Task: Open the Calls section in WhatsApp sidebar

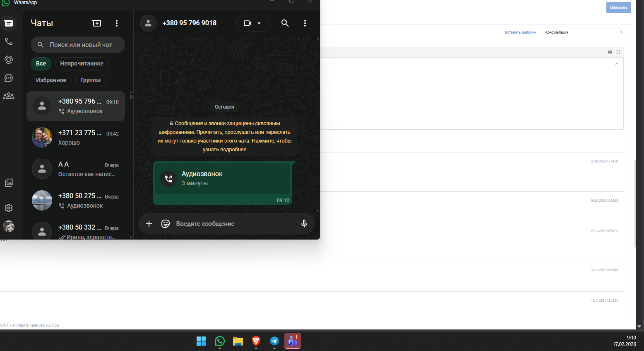Action: [x=9, y=41]
